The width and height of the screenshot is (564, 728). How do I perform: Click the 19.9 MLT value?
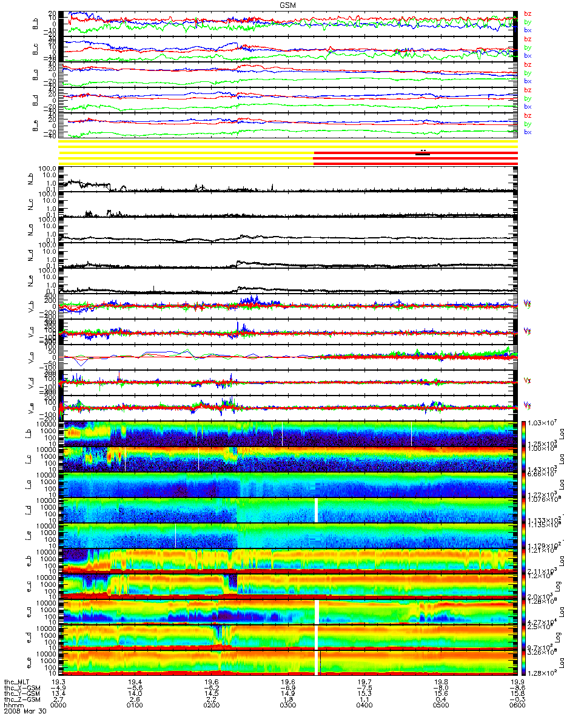tap(517, 682)
